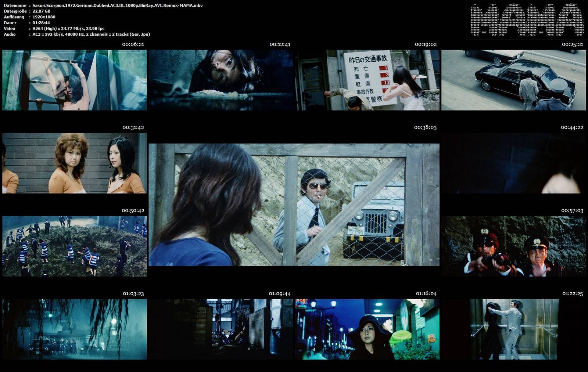The width and height of the screenshot is (588, 372).
Task: Open the woman in black hat frame
Action: 367,329
